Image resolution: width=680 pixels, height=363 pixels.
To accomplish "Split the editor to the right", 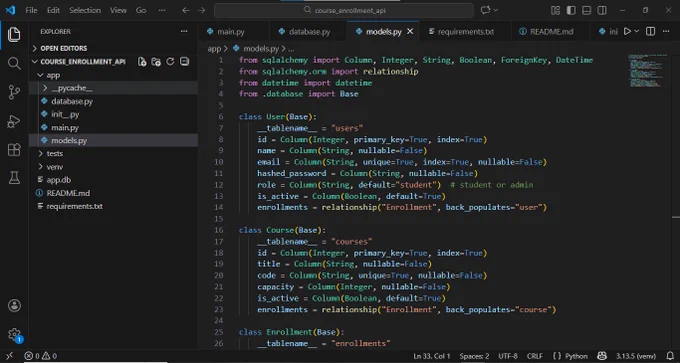I will pyautogui.click(x=650, y=31).
